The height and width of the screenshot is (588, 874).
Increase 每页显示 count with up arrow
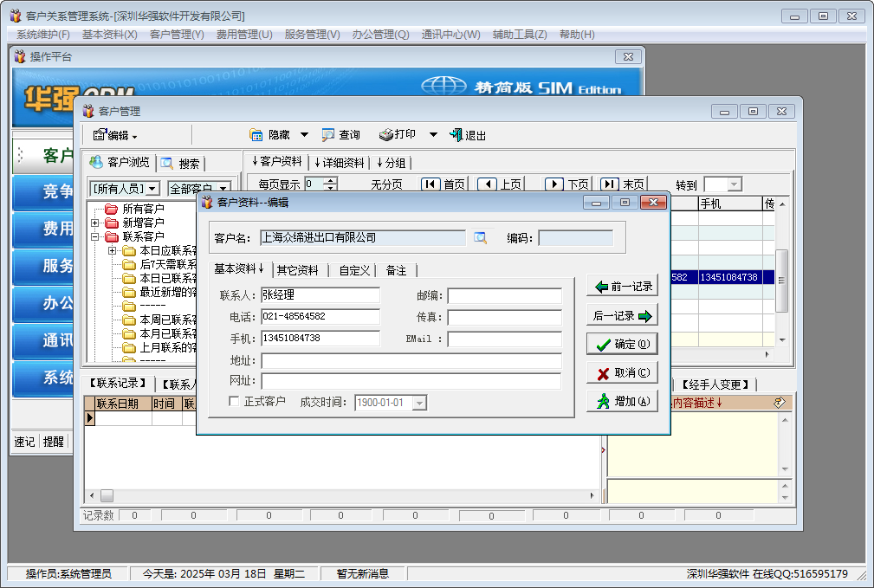(331, 181)
